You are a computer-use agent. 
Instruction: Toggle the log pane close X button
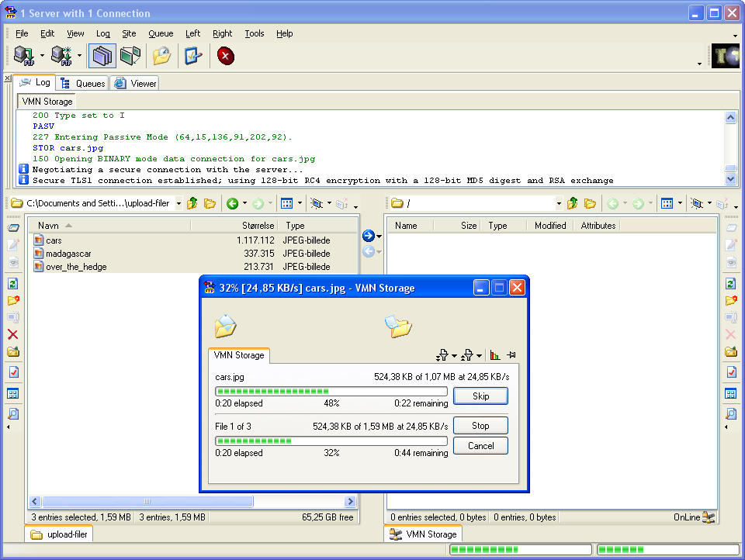[x=8, y=78]
